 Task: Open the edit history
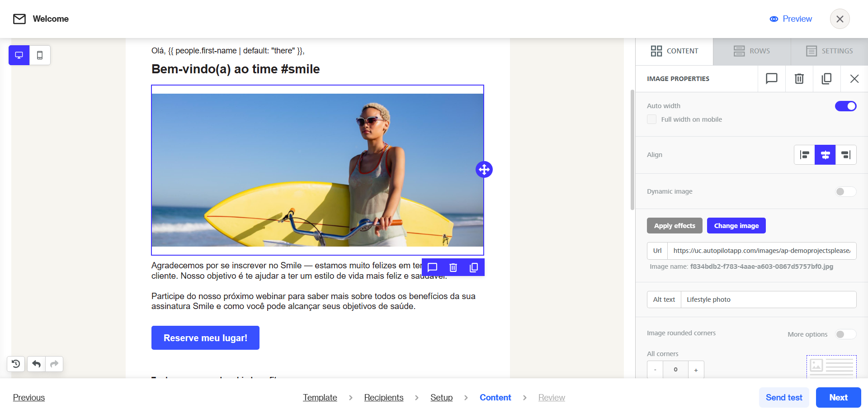tap(16, 364)
